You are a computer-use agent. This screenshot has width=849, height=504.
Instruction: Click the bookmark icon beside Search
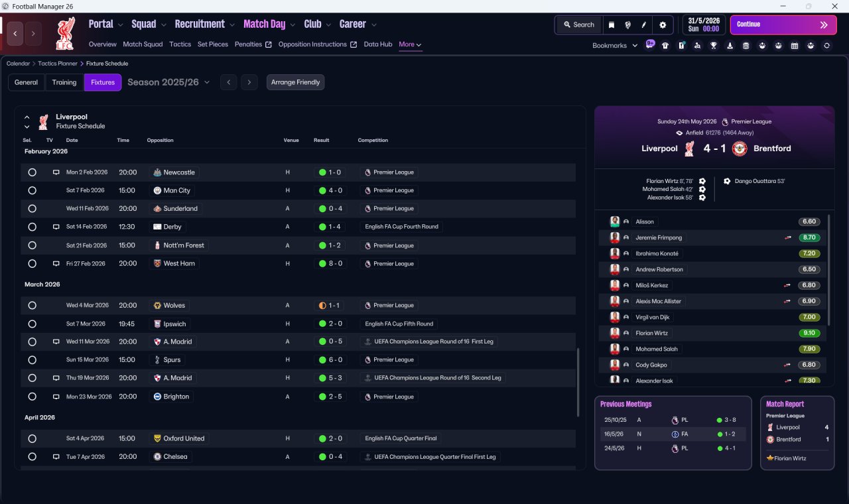click(612, 25)
